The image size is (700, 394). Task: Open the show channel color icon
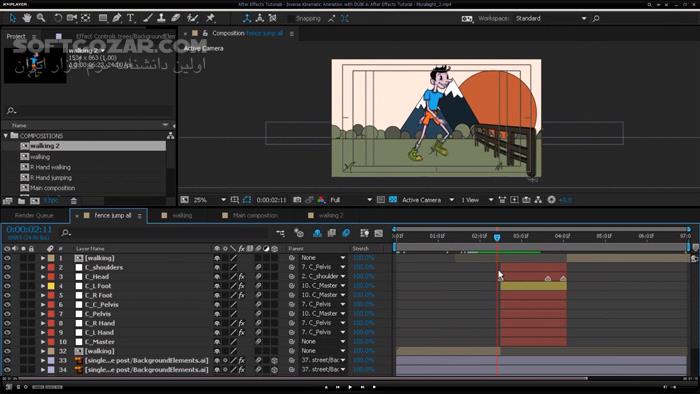(x=321, y=200)
